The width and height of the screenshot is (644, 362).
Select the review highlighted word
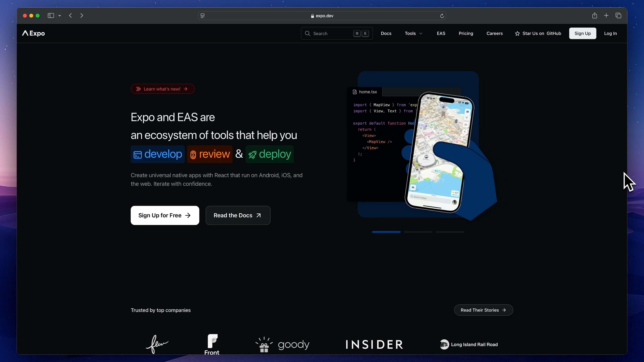point(210,154)
